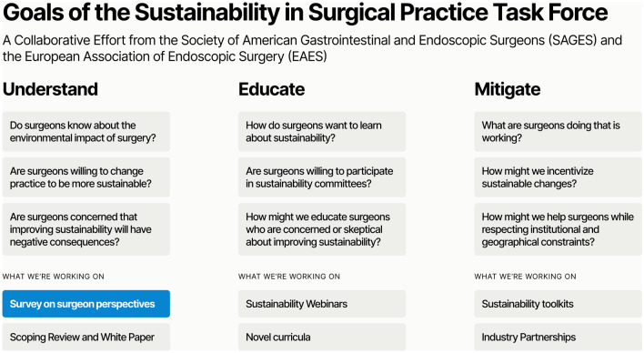Select card about sustainability committees participation
This screenshot has height=353, width=644.
pyautogui.click(x=322, y=177)
